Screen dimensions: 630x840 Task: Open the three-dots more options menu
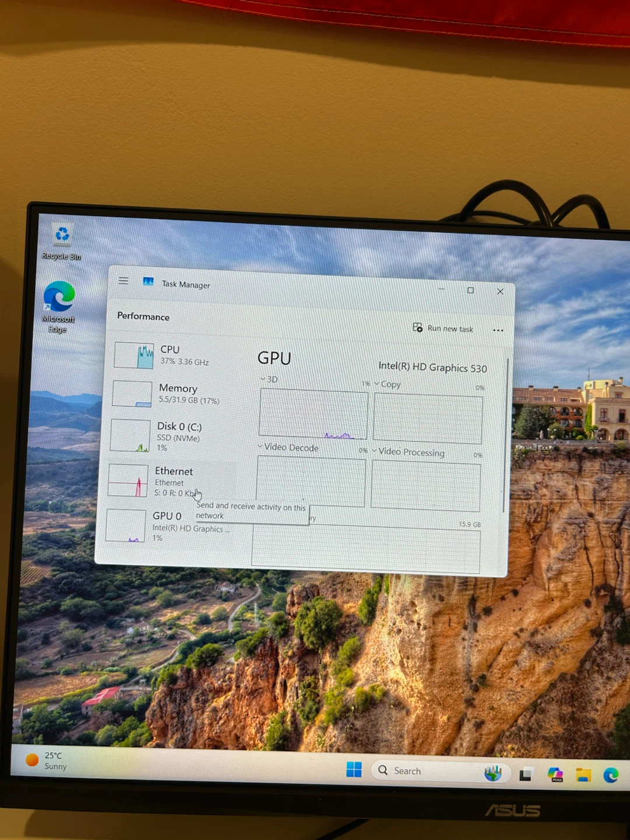498,330
